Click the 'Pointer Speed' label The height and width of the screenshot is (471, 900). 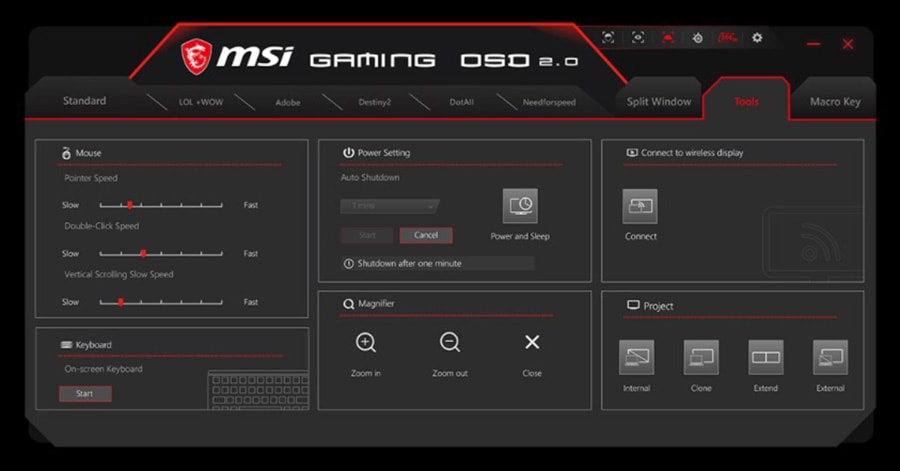tap(91, 178)
